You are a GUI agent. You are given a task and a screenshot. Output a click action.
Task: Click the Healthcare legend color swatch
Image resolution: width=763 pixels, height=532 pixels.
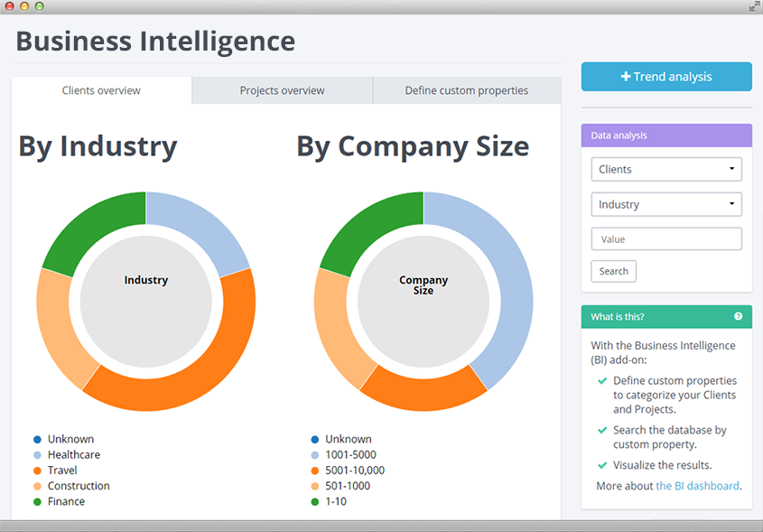(x=36, y=454)
